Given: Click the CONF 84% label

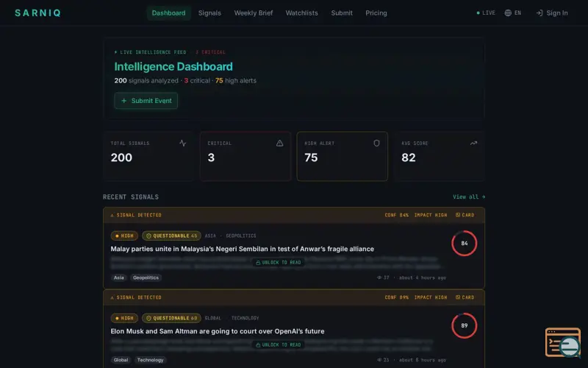Looking at the screenshot, I should [x=396, y=215].
